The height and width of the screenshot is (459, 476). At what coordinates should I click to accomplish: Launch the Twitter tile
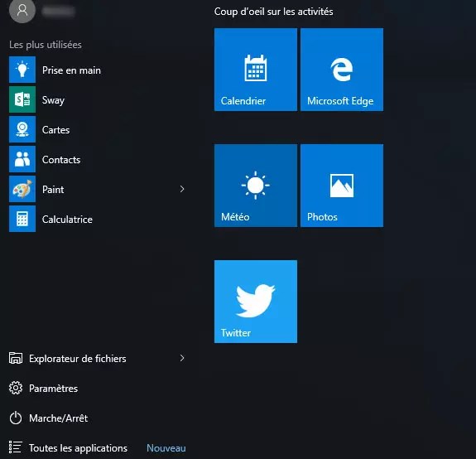256,302
